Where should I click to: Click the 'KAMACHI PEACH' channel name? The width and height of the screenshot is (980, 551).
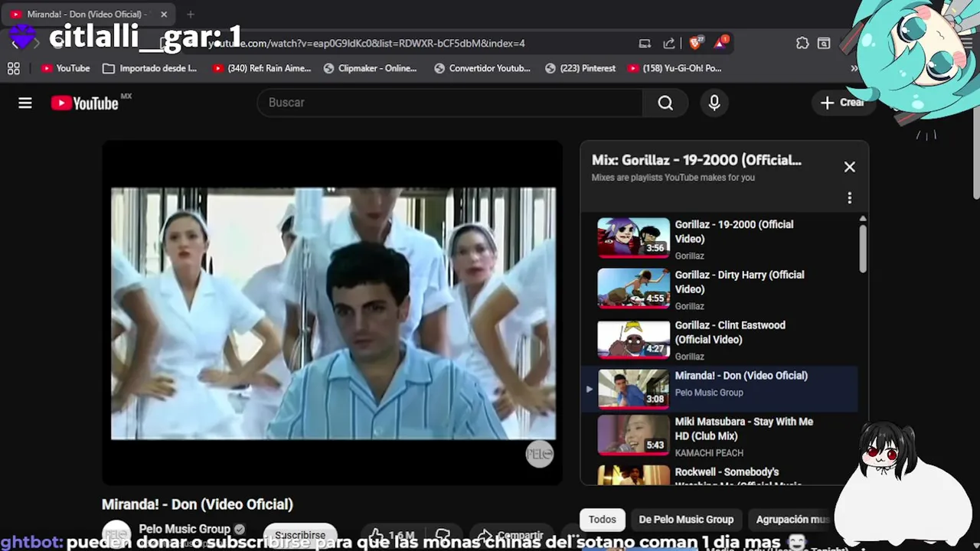[x=708, y=453]
